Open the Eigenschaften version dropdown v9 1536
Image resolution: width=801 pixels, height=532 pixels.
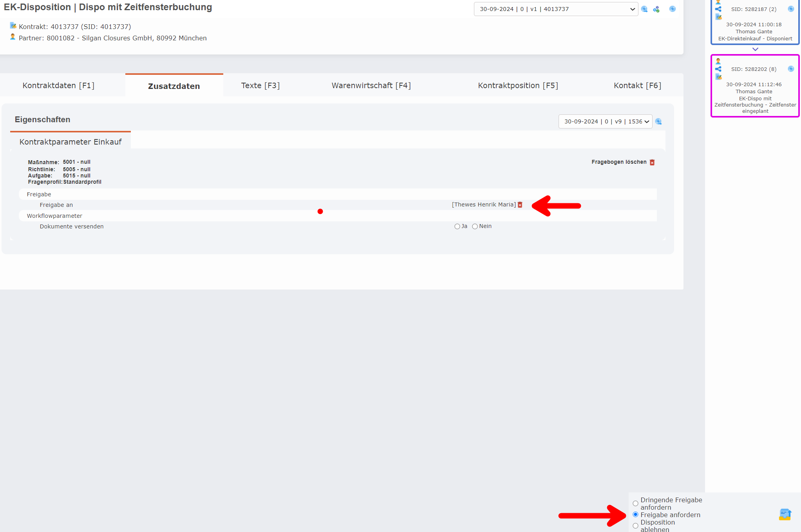605,121
